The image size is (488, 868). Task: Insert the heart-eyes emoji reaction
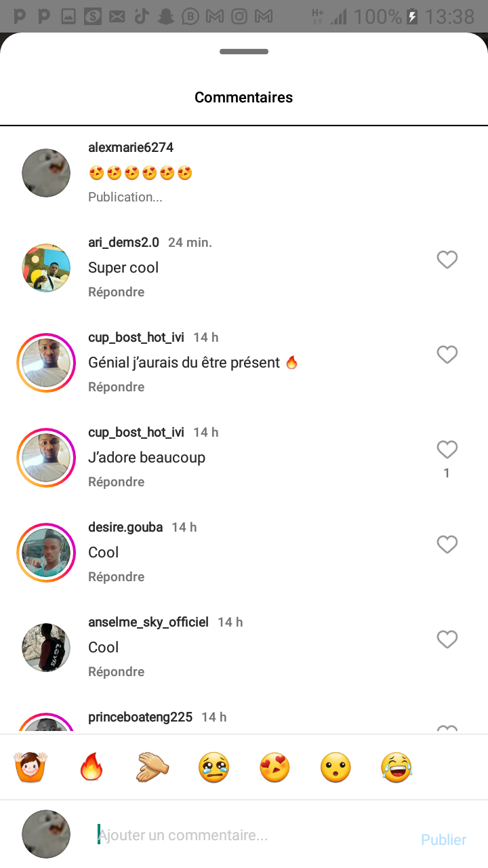pyautogui.click(x=274, y=768)
